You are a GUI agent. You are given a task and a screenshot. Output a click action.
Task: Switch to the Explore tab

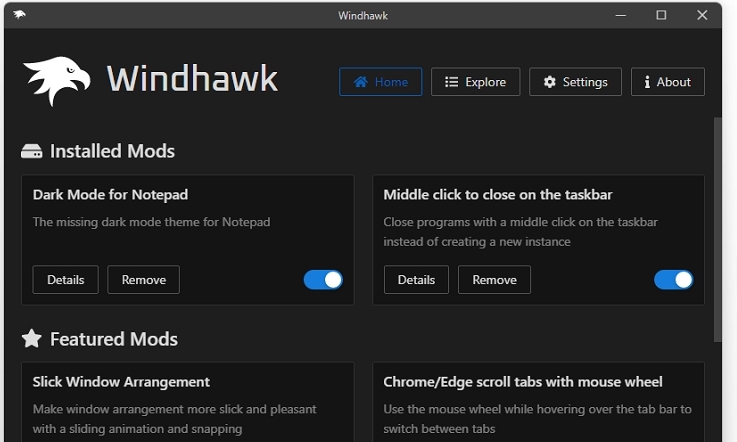click(476, 82)
